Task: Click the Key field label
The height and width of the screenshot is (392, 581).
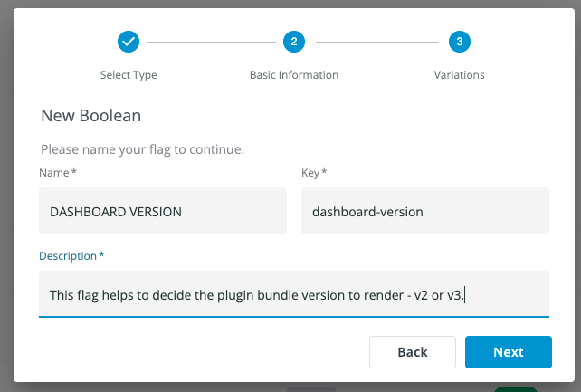Action: point(313,172)
